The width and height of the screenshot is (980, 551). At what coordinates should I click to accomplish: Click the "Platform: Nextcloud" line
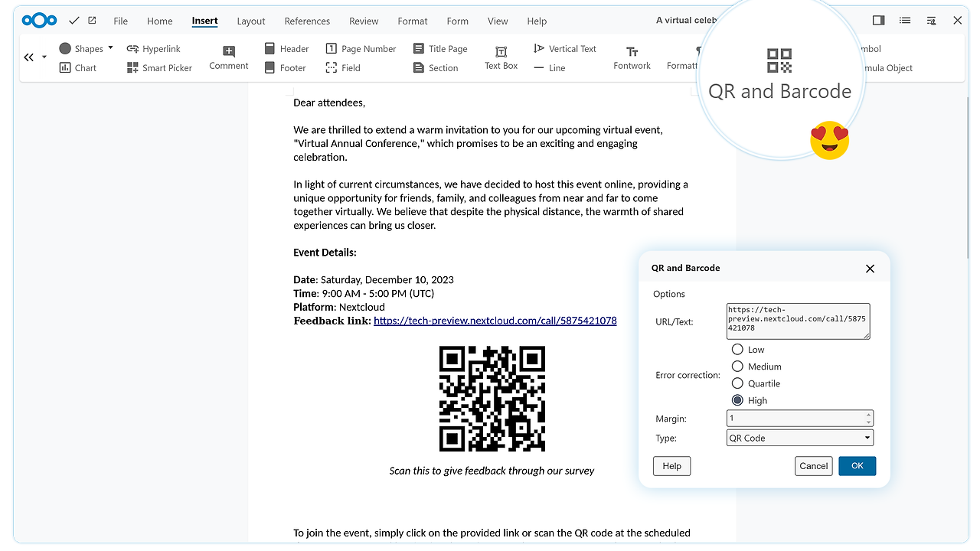pyautogui.click(x=339, y=308)
